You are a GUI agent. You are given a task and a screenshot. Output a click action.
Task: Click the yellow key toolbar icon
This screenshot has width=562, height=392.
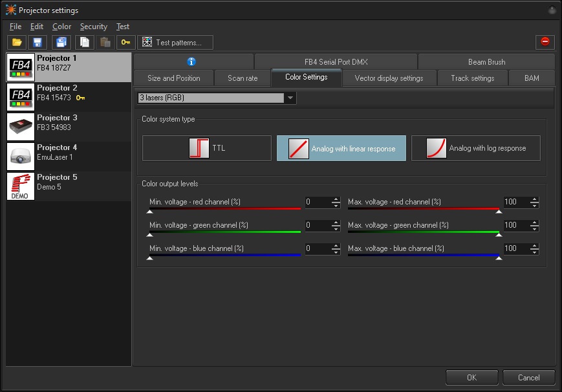pyautogui.click(x=125, y=43)
